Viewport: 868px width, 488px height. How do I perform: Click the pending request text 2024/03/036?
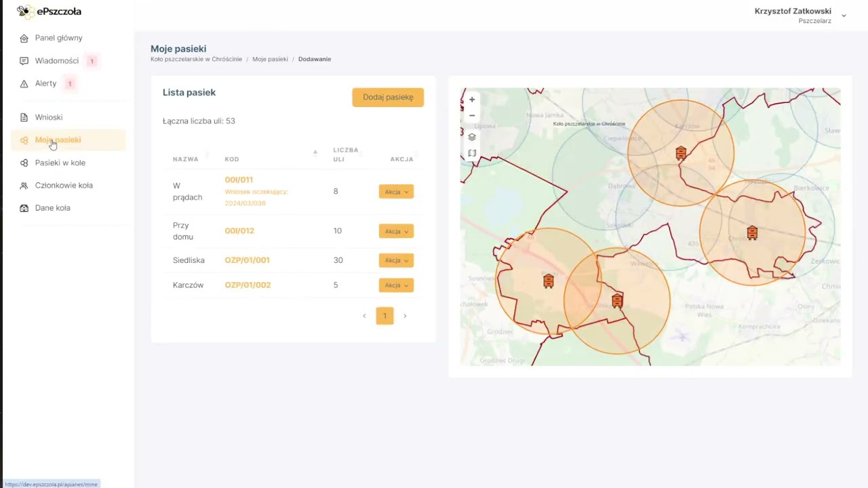[x=245, y=203]
